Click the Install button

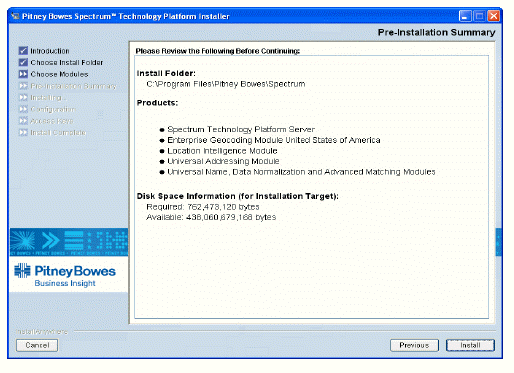470,345
